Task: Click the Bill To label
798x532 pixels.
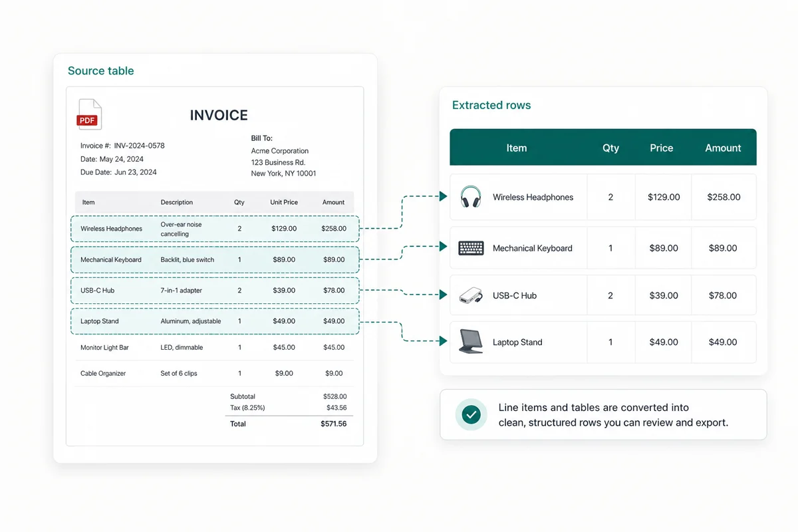Action: click(x=262, y=138)
